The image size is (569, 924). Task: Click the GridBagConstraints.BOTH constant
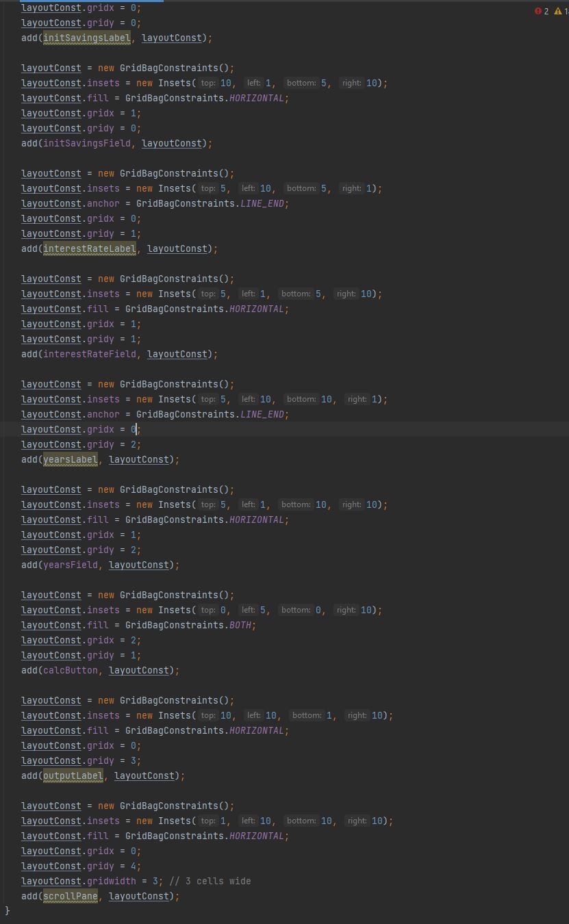coord(240,625)
